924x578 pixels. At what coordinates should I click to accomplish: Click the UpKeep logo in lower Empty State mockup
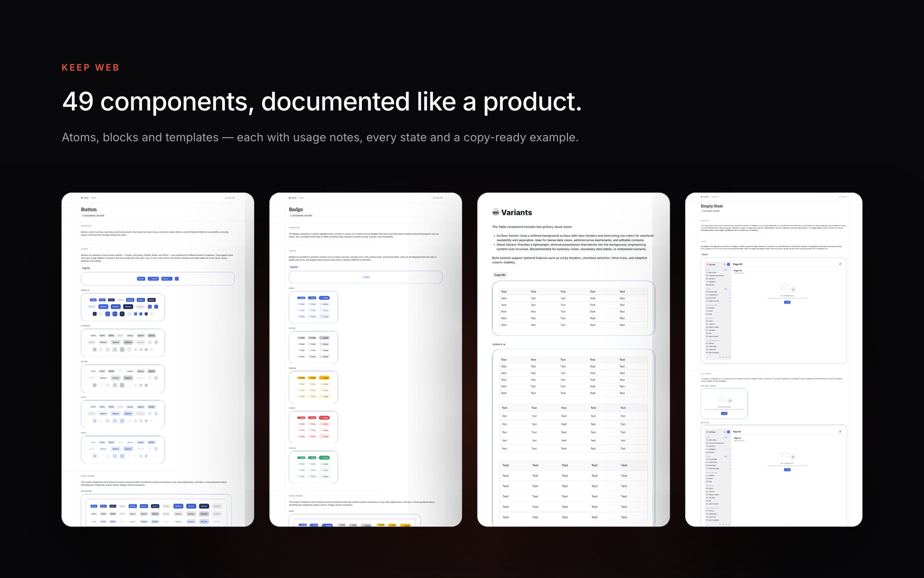[x=711, y=432]
